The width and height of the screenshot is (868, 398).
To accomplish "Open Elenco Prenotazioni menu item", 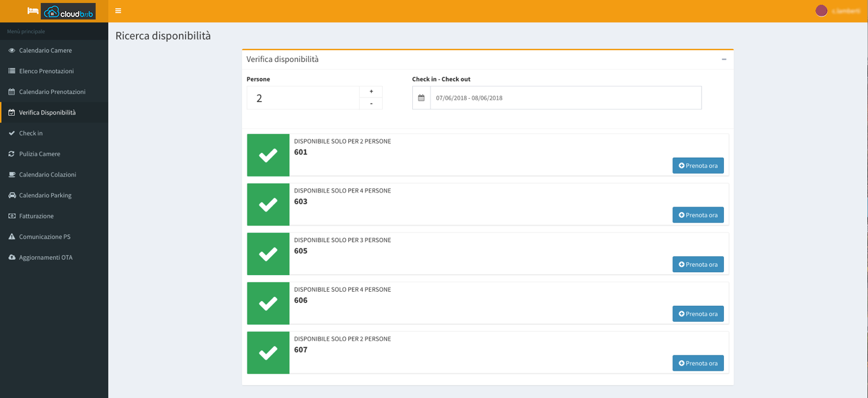I will [54, 71].
